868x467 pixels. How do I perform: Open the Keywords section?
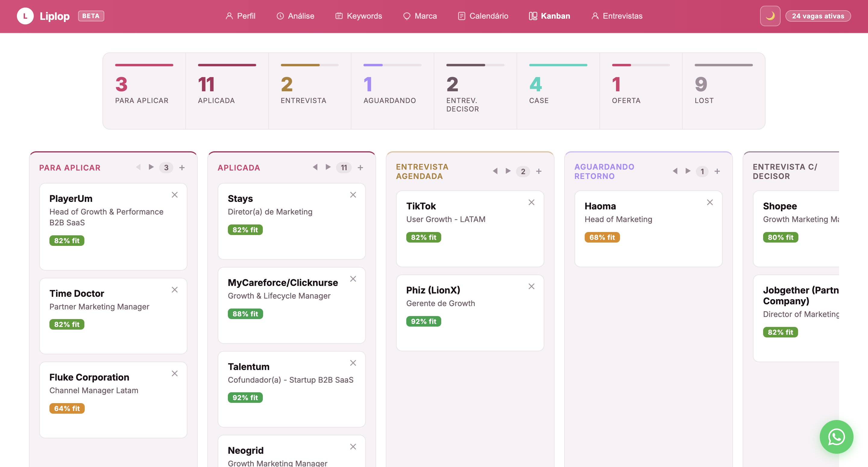point(359,16)
